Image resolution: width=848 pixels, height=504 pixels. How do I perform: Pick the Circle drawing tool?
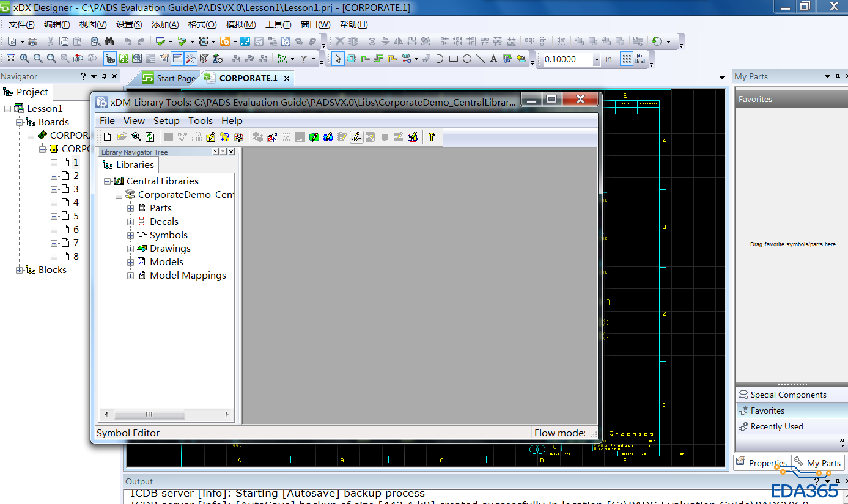467,59
